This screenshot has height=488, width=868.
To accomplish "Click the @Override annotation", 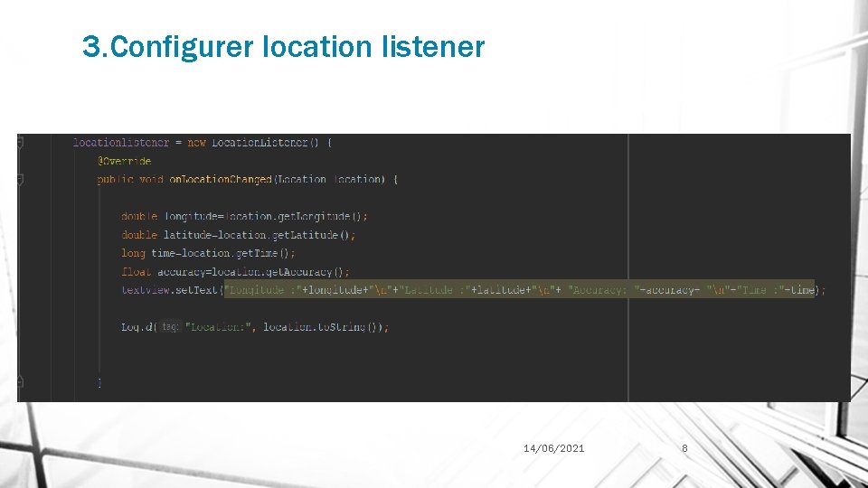I will [124, 161].
